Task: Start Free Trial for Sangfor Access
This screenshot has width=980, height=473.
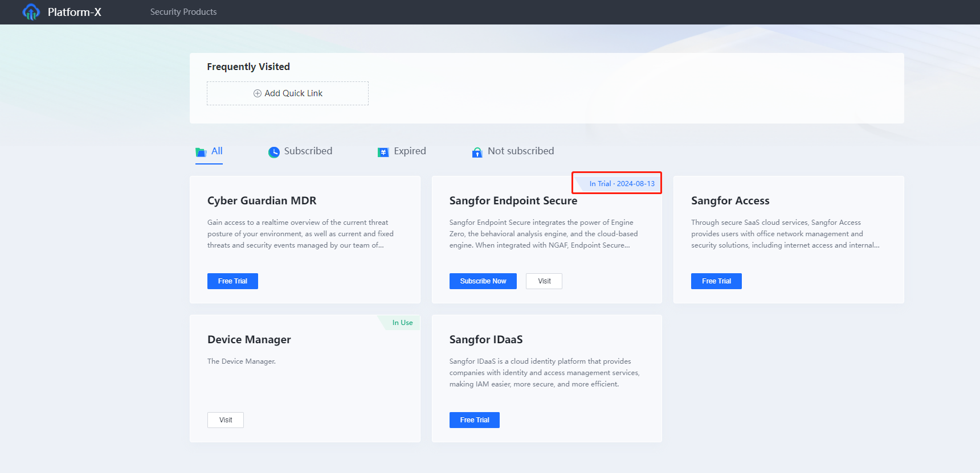Action: pyautogui.click(x=716, y=281)
